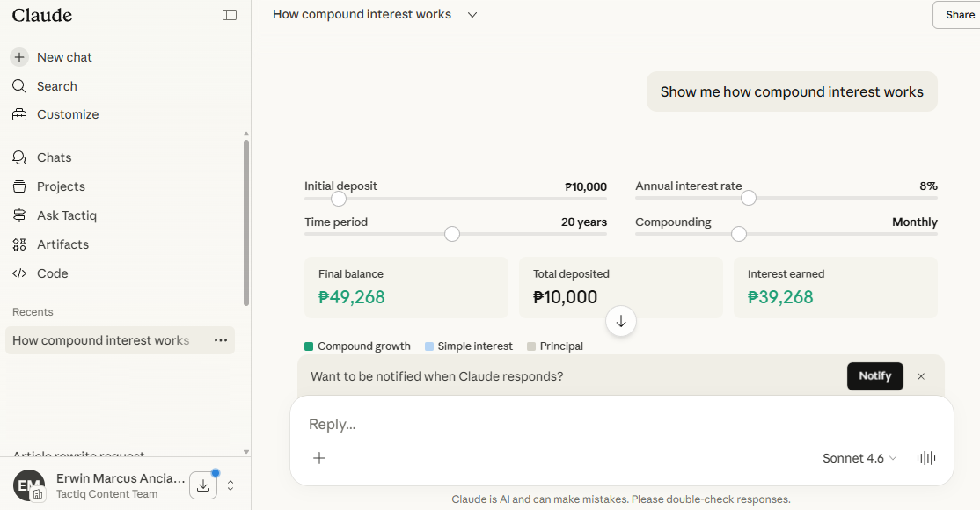Click the Interest earned value ₱39,268
This screenshot has height=510, width=980.
(780, 297)
